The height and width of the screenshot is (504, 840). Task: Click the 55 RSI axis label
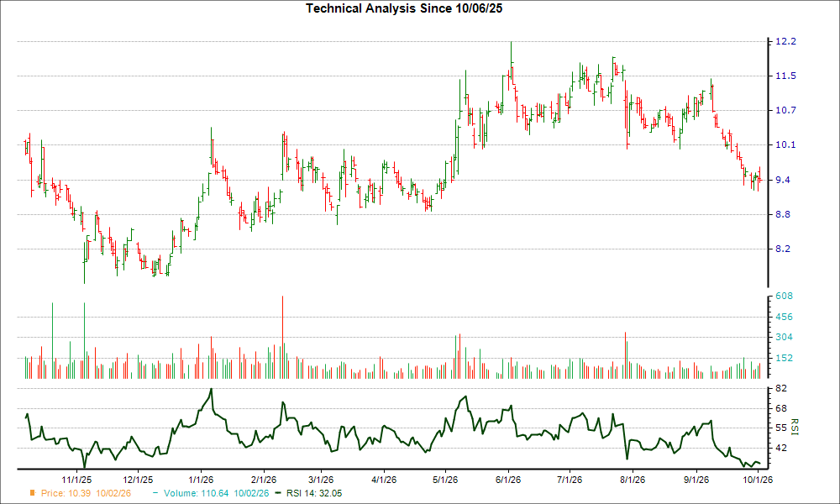coord(781,428)
